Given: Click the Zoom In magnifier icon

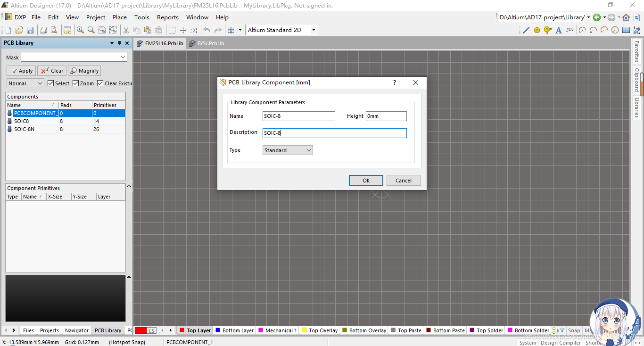Looking at the screenshot, I should (80, 30).
